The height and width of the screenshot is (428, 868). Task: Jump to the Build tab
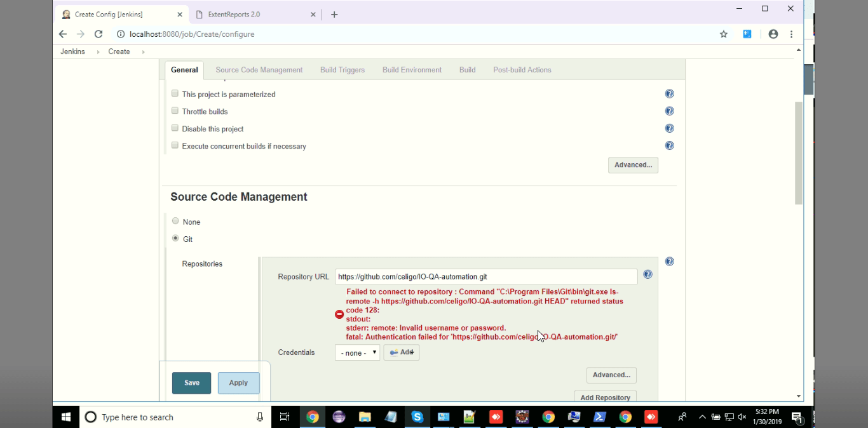point(468,70)
